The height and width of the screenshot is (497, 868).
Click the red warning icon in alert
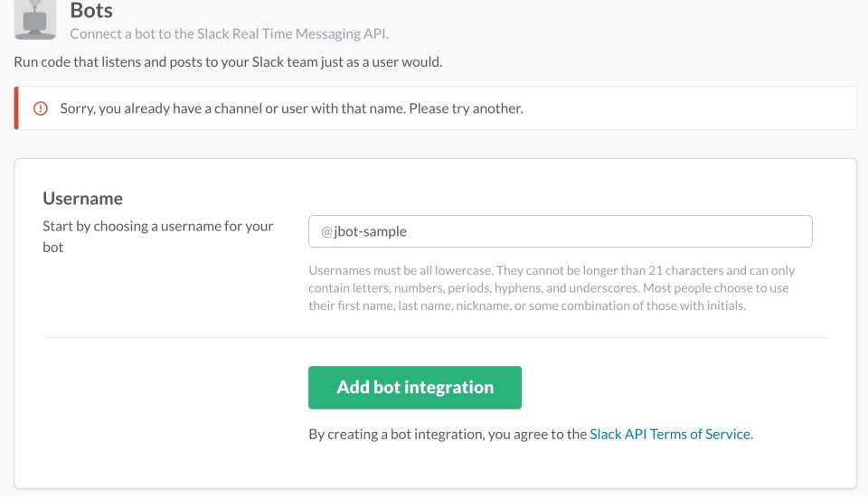point(40,108)
